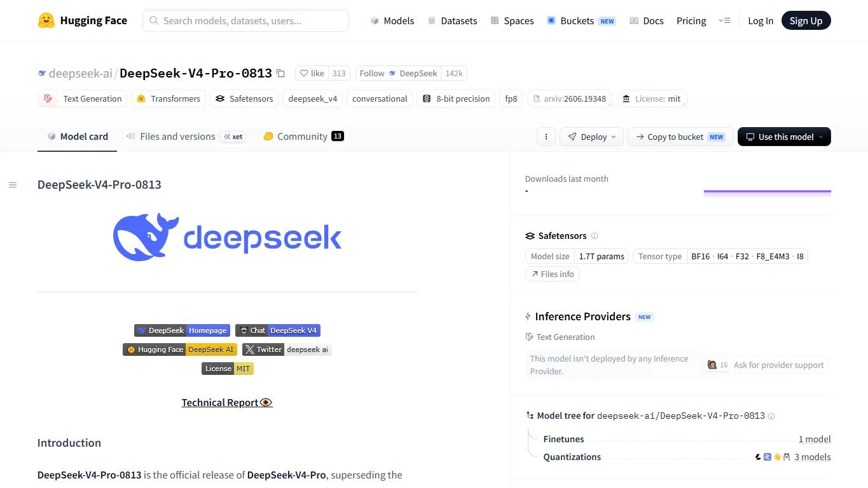
Task: Open the 142k followers count
Action: click(x=454, y=73)
